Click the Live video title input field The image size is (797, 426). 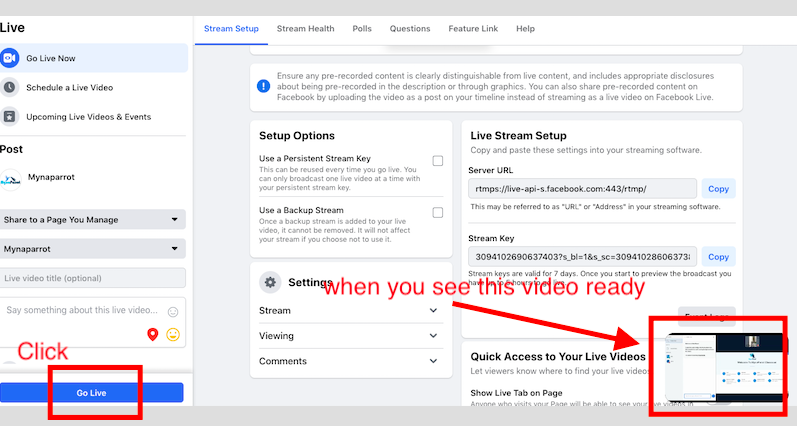(93, 278)
